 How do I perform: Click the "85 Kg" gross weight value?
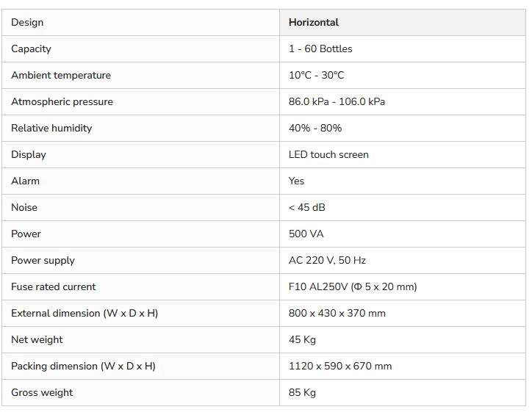(x=302, y=393)
